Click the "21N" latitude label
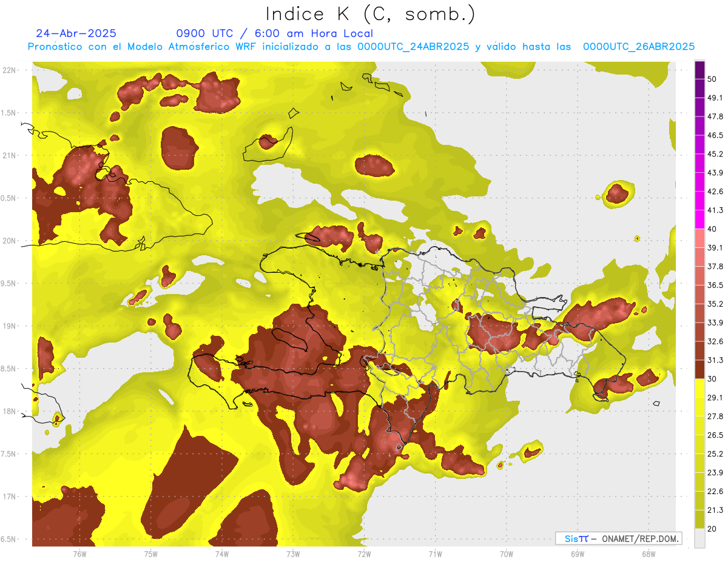Screen dimensions: 728x562 [x=8, y=155]
